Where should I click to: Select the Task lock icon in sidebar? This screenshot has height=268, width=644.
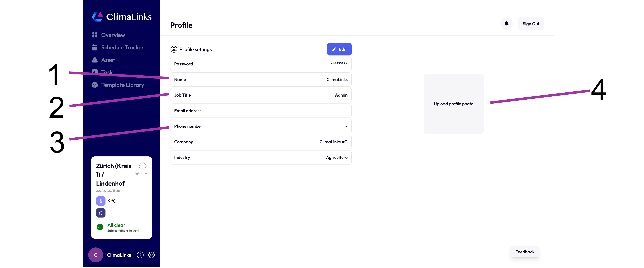pyautogui.click(x=95, y=72)
